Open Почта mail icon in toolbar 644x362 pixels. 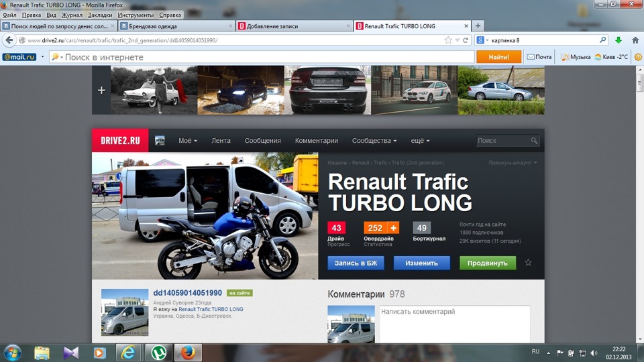click(x=539, y=57)
